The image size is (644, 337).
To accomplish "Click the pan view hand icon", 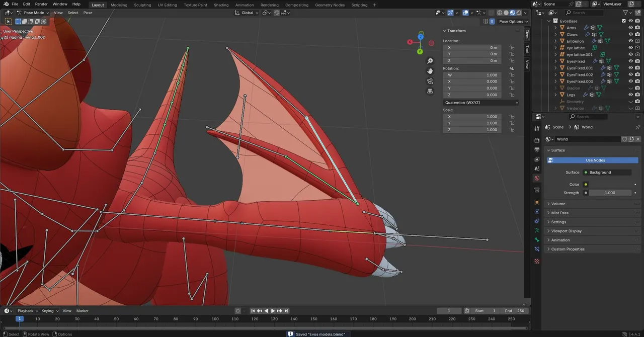I will click(x=430, y=71).
